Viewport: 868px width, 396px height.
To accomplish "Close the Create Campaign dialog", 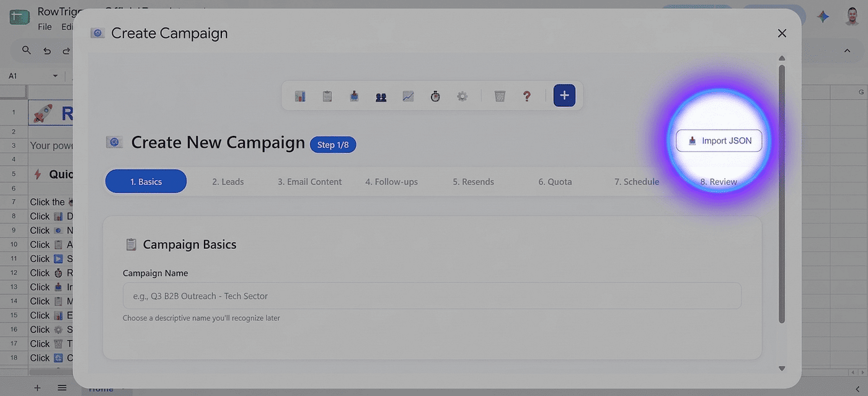I will pyautogui.click(x=782, y=34).
